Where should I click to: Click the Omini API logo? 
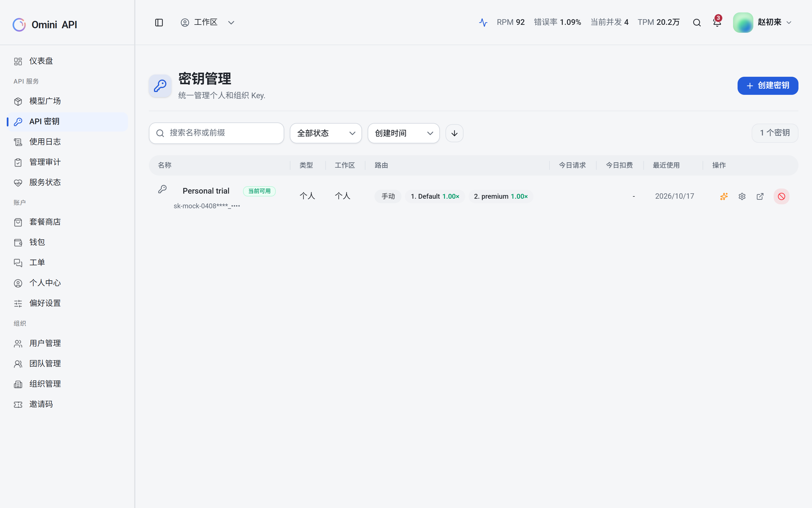pyautogui.click(x=45, y=25)
